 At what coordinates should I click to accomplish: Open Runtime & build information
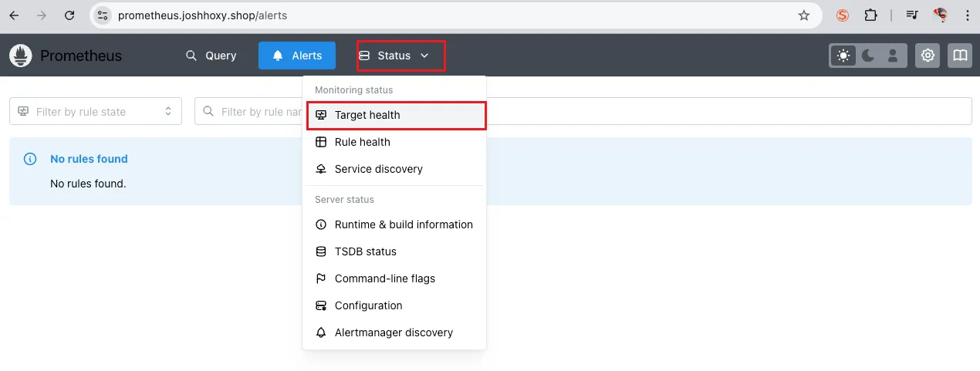click(x=394, y=224)
